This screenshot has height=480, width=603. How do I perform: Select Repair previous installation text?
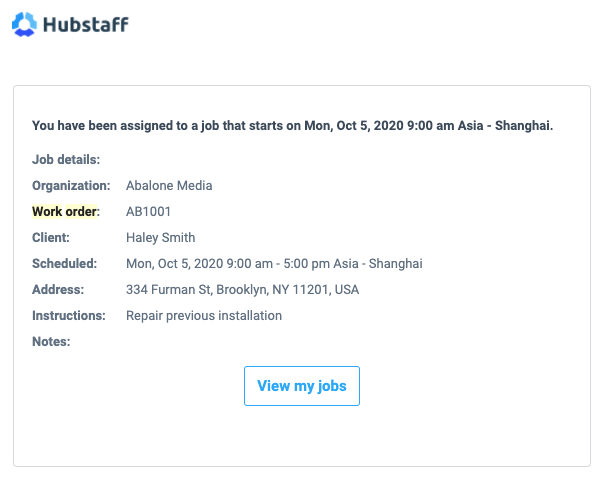204,315
